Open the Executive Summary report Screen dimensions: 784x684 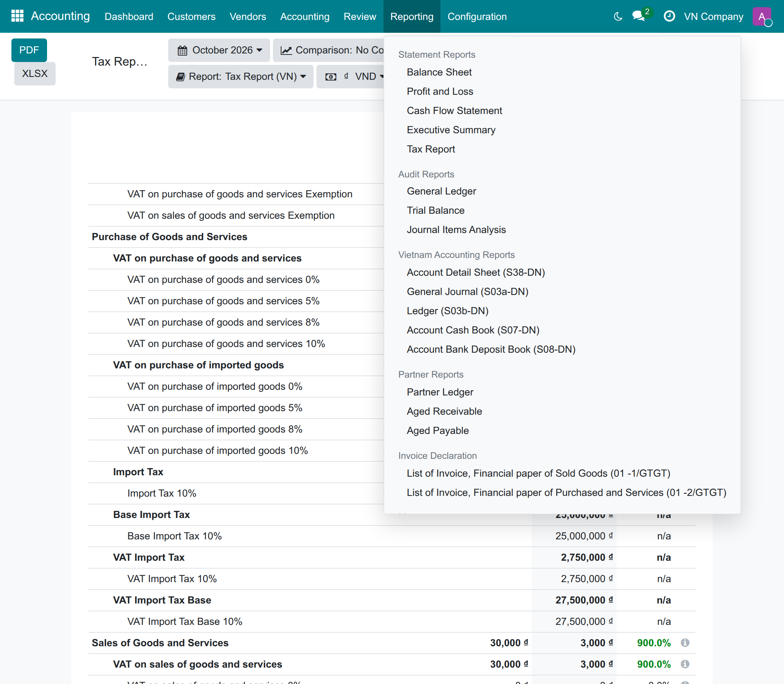click(451, 130)
